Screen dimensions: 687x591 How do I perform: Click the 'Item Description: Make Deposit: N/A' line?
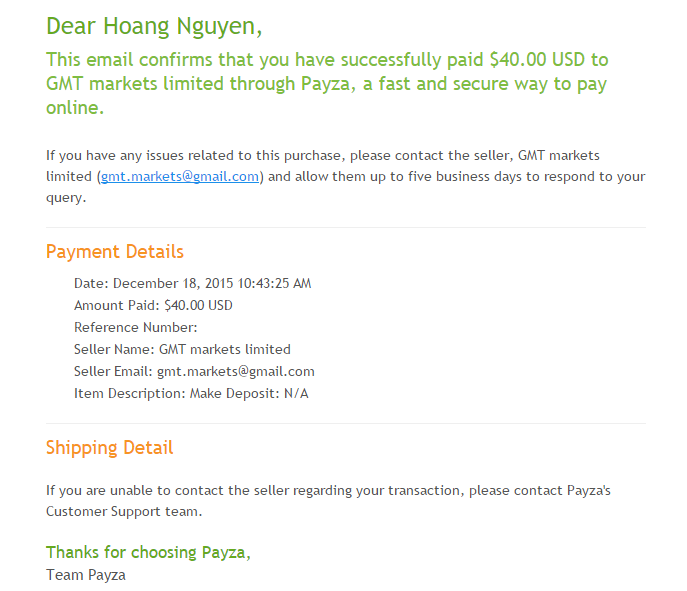click(191, 393)
